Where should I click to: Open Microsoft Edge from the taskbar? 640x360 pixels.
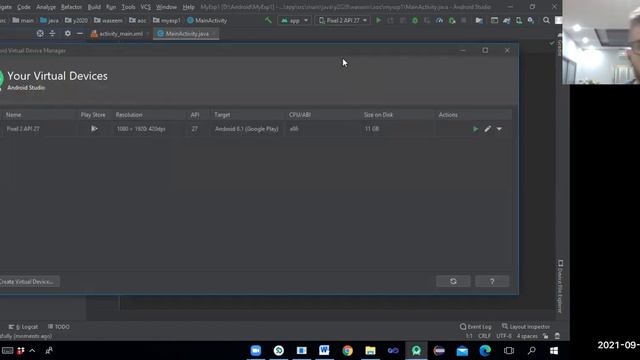485,351
